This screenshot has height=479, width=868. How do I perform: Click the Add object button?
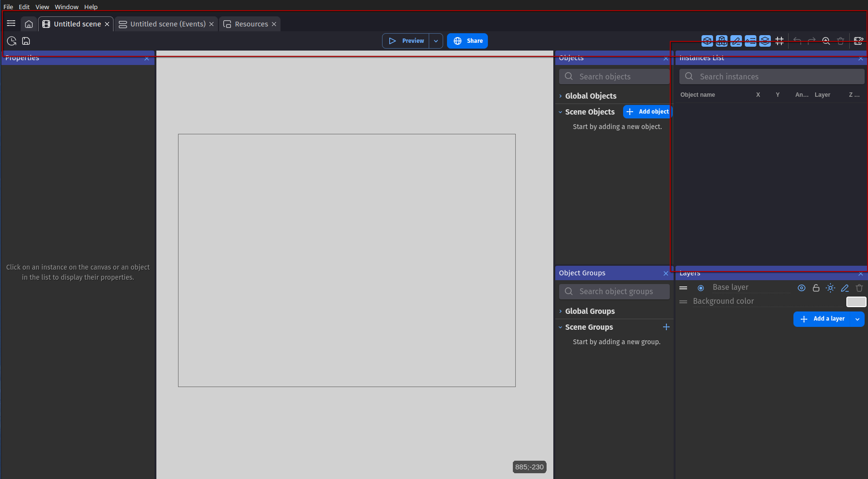coord(647,112)
